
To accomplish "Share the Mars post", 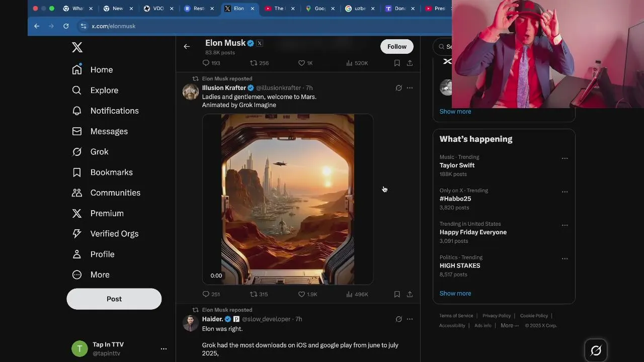I will pos(410,294).
